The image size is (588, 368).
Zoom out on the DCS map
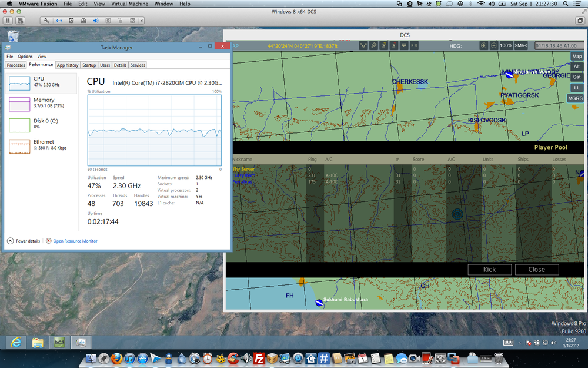coord(494,45)
